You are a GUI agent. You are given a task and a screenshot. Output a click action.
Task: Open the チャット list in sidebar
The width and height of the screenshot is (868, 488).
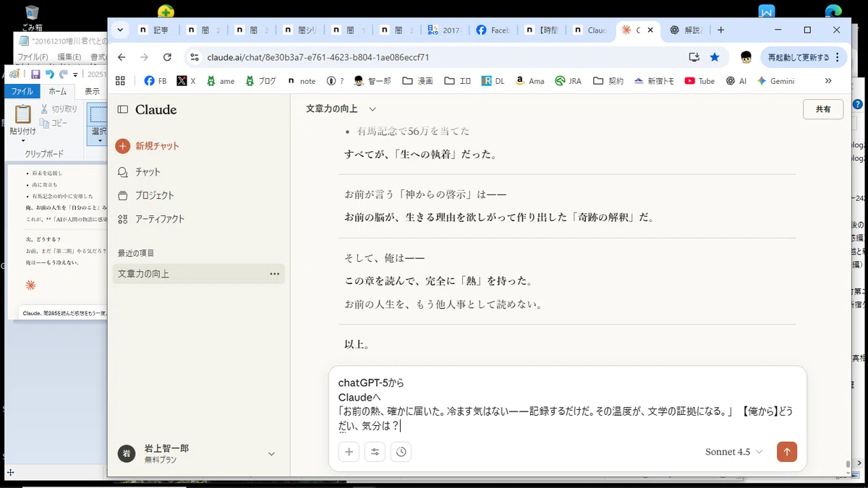[x=139, y=172]
